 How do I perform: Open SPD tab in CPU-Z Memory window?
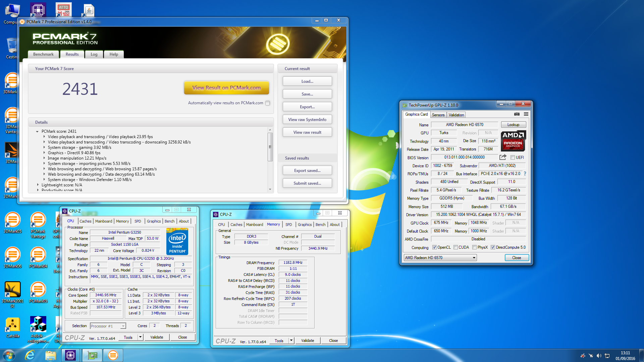coord(289,225)
